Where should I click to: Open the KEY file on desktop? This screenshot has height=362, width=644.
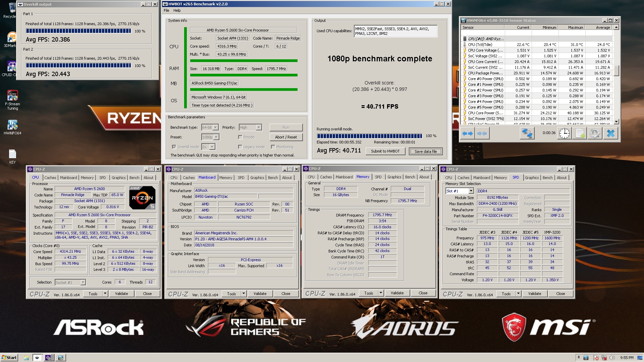click(12, 157)
